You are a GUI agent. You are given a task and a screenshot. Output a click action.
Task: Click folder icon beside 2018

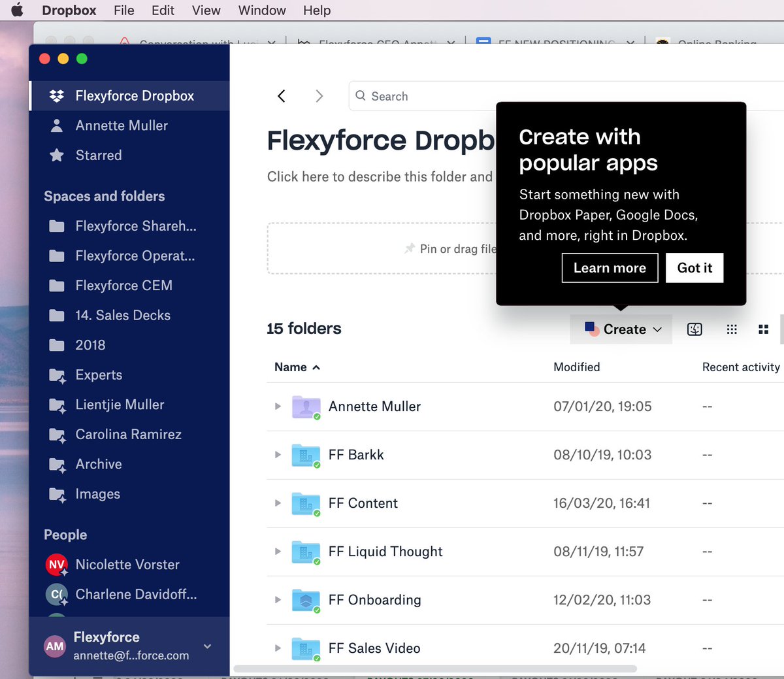click(57, 345)
